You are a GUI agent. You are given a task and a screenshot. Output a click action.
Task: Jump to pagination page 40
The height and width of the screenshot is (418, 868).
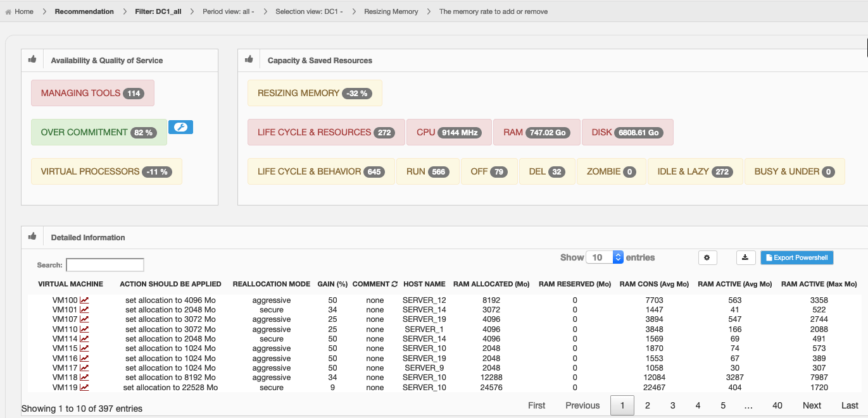(777, 405)
